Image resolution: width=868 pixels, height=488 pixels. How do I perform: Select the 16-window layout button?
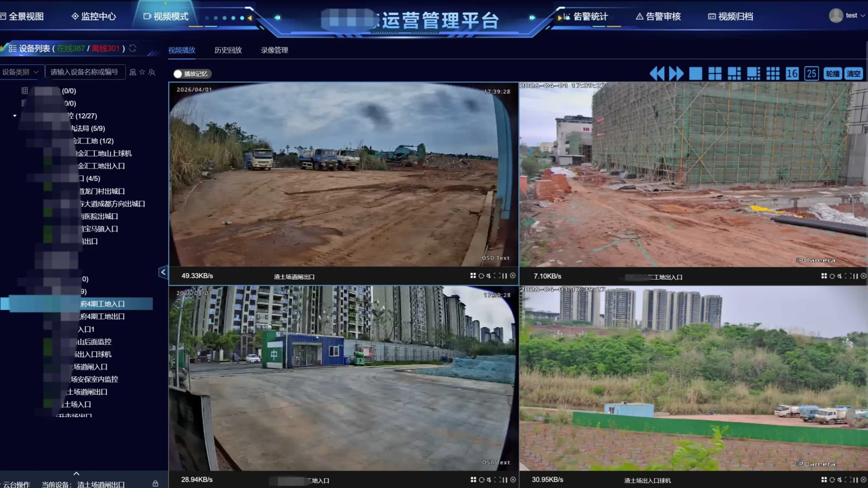coord(792,74)
